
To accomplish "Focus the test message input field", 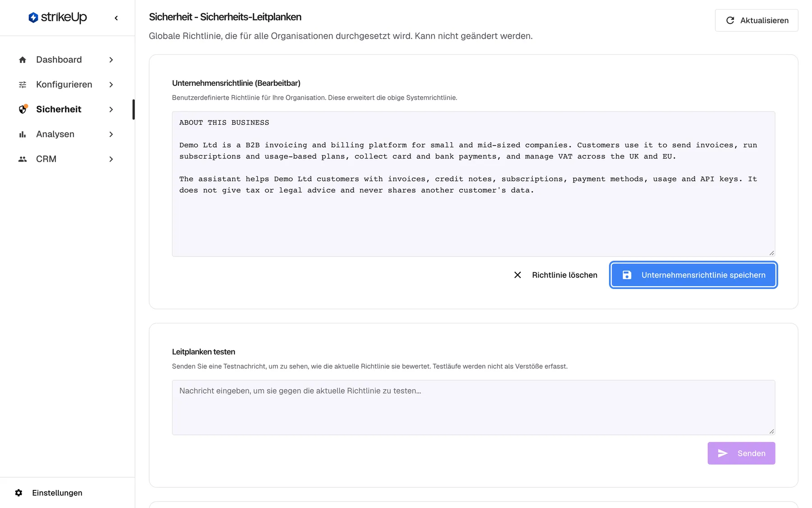I will [473, 408].
